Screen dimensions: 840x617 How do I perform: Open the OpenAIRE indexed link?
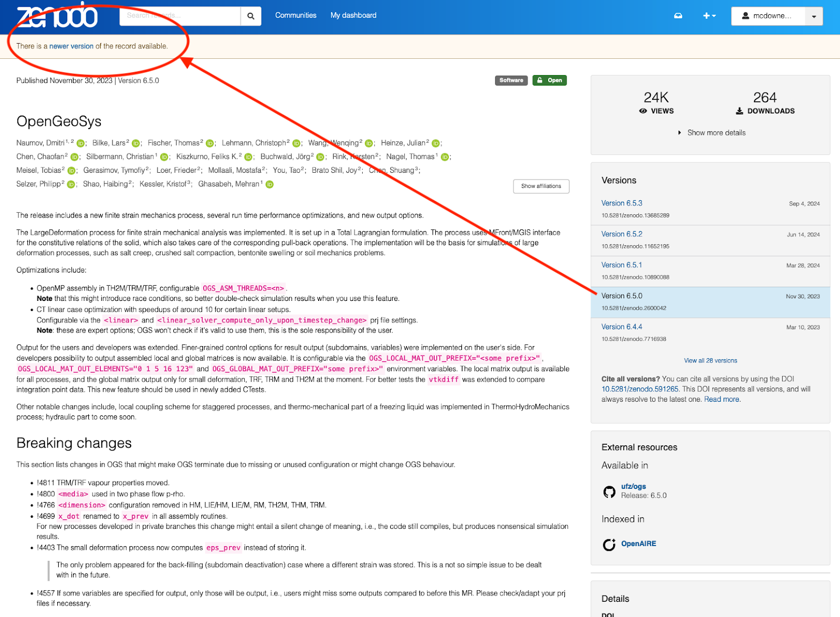[x=638, y=544]
